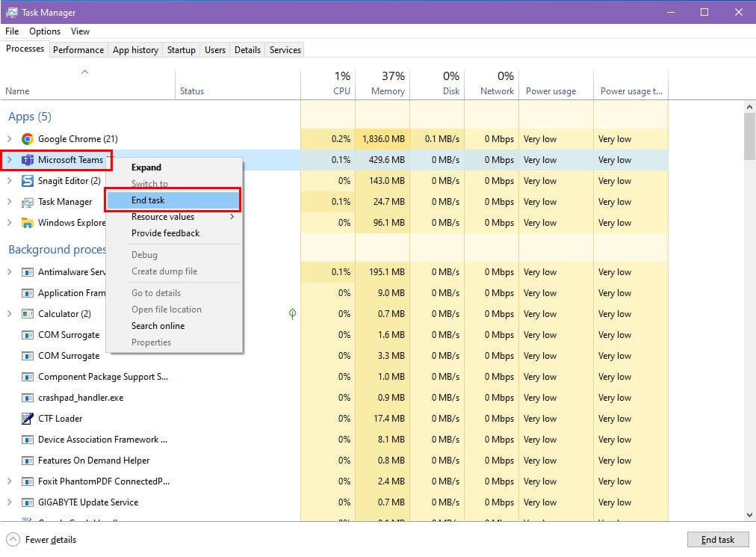The height and width of the screenshot is (557, 756).
Task: Click the green leaf icon beside Calculator
Action: pyautogui.click(x=292, y=314)
